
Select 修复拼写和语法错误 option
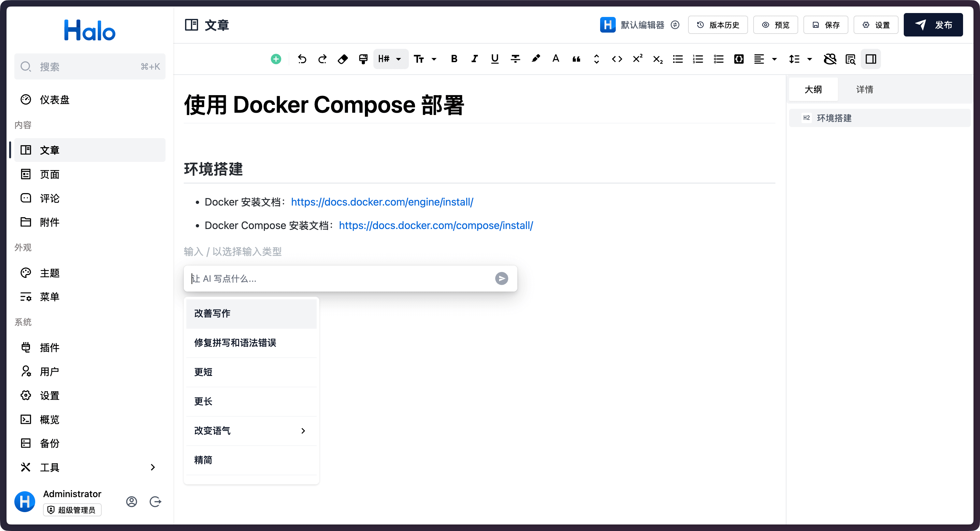pyautogui.click(x=252, y=343)
